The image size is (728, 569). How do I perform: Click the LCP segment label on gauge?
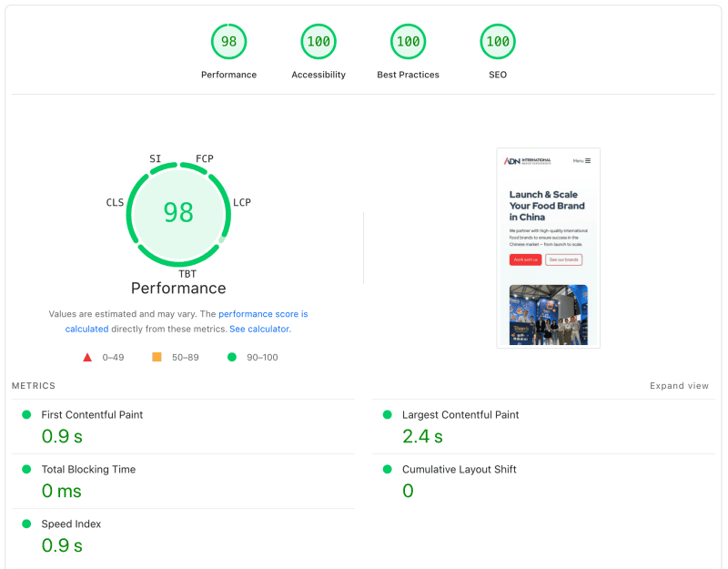coord(242,202)
